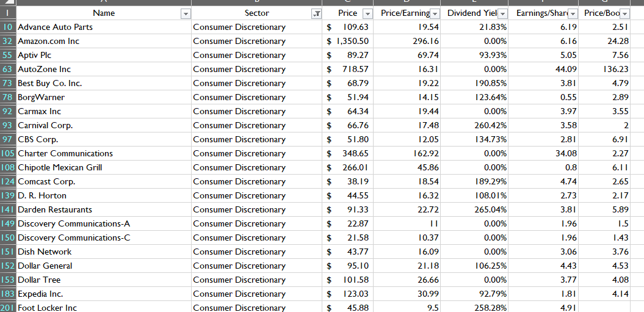Select AutoZone's price 718.57
This screenshot has height=312, width=644.
[347, 69]
